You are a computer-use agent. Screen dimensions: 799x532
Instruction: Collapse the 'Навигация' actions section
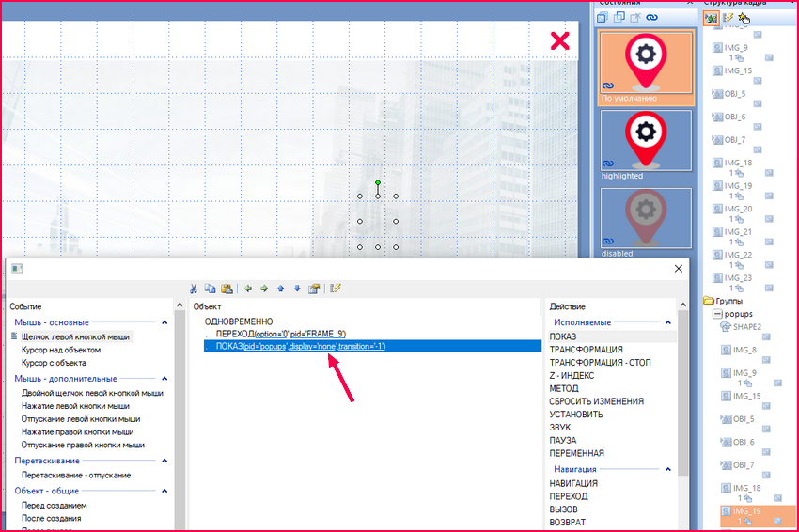tap(668, 469)
